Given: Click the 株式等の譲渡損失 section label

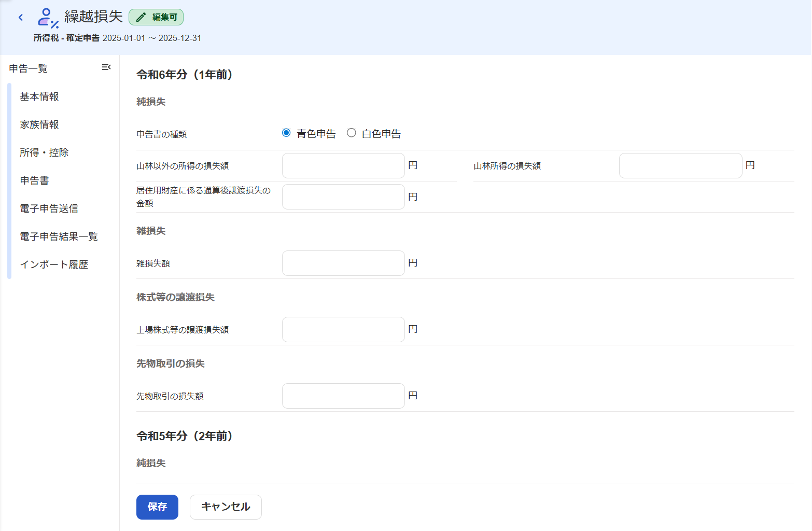Looking at the screenshot, I should tap(175, 297).
